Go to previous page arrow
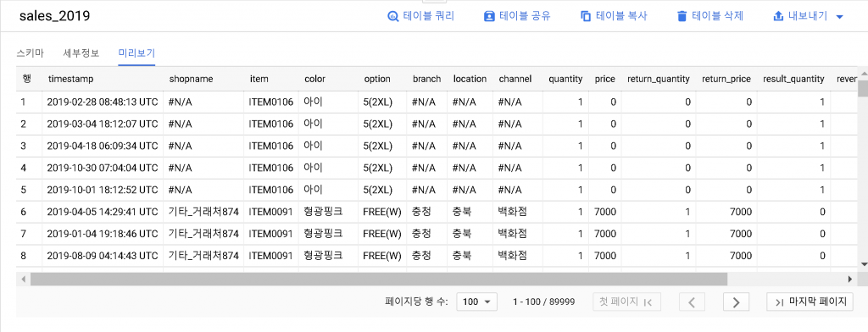Viewport: 868px width, 332px height. [x=692, y=302]
